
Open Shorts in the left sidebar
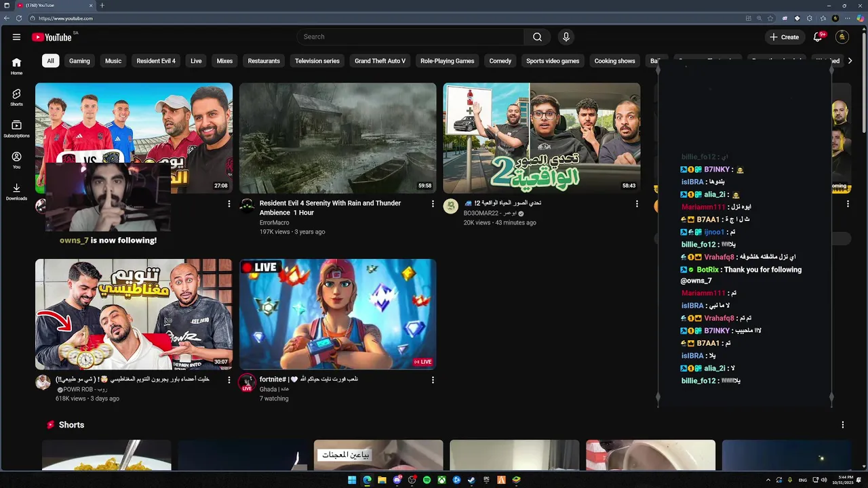click(x=16, y=98)
